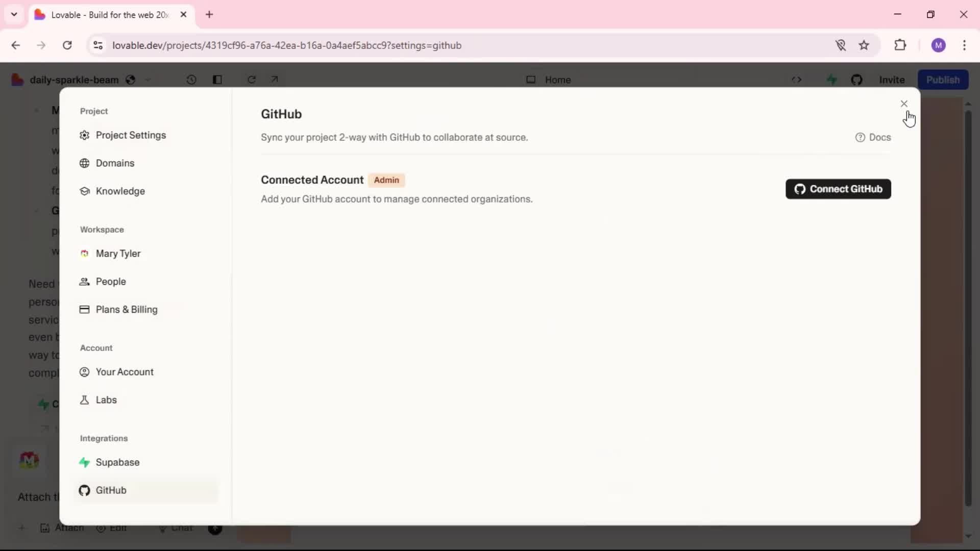This screenshot has height=551, width=980.
Task: Click the refresh preview icon in header
Action: (x=252, y=80)
